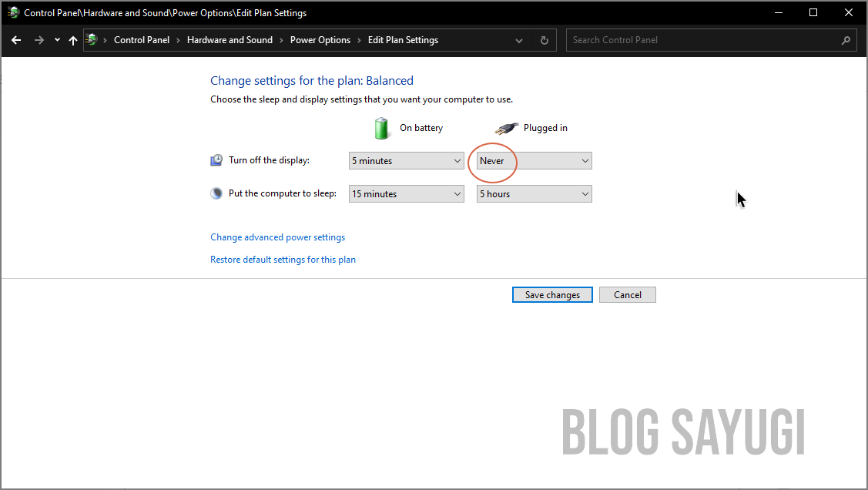Viewport: 868px width, 490px height.
Task: Click inside the Search Control Panel box
Action: click(693, 39)
